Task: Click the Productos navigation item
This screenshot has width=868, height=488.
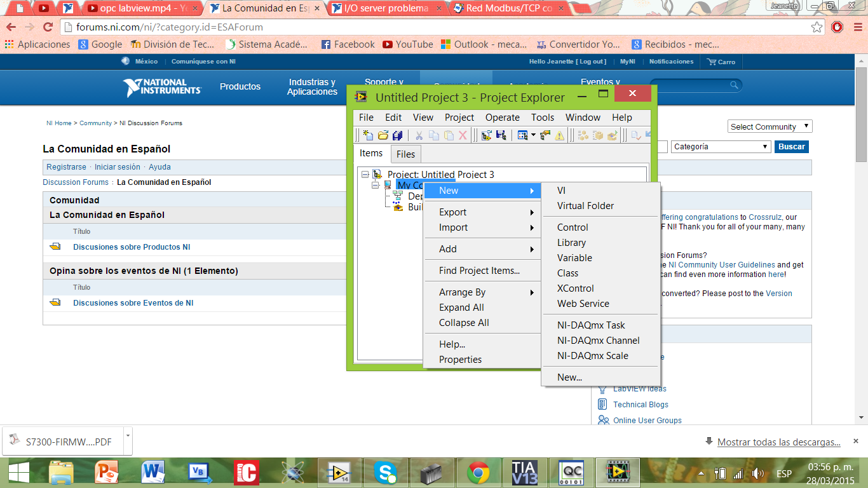Action: (240, 86)
